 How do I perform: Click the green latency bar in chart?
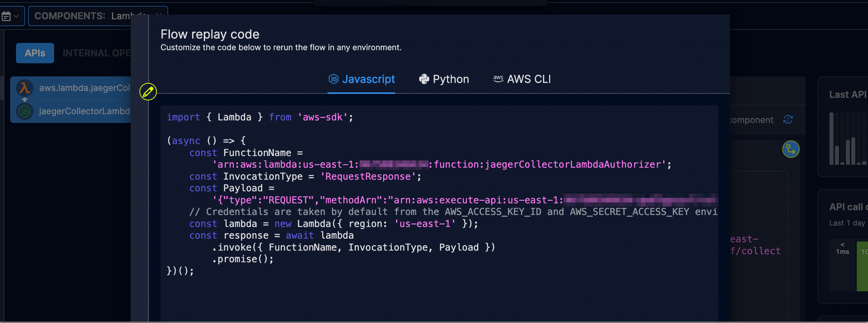(862, 266)
